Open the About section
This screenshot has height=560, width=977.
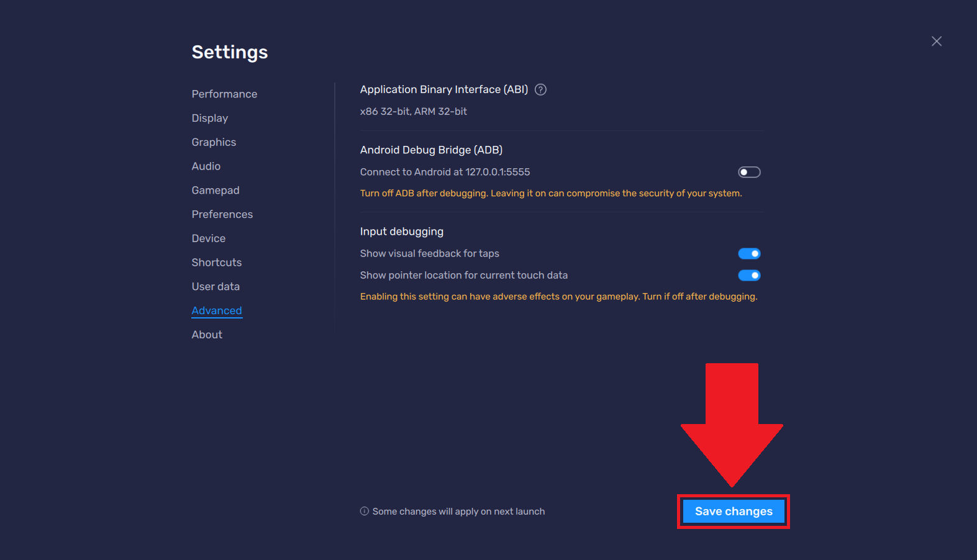[207, 335]
